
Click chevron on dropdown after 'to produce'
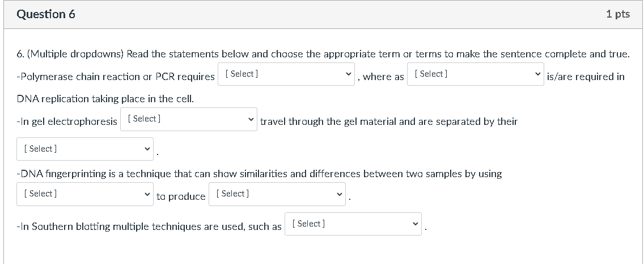click(x=340, y=194)
